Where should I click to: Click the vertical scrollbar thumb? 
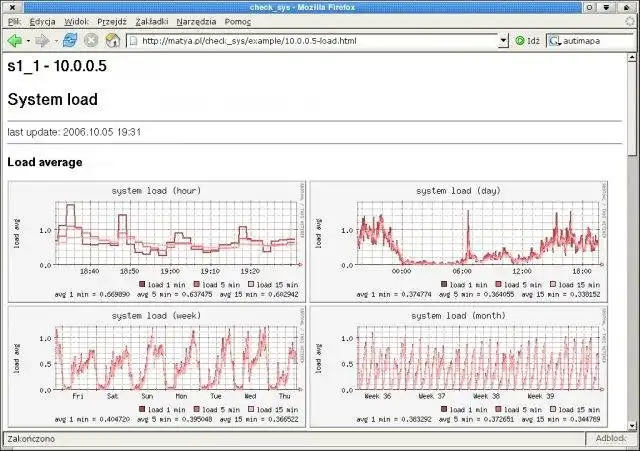click(632, 109)
